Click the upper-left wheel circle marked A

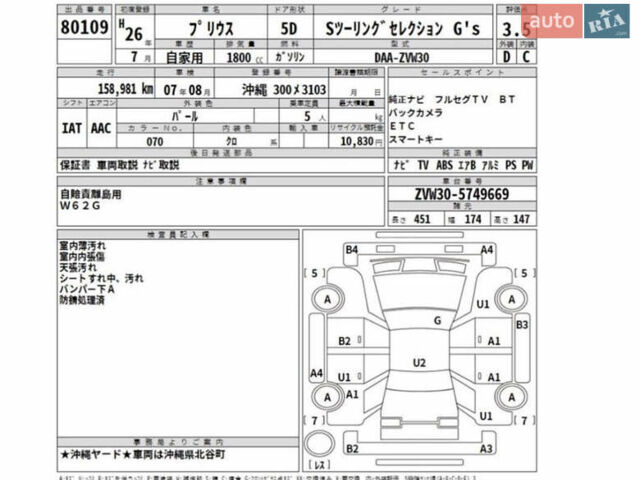click(328, 298)
